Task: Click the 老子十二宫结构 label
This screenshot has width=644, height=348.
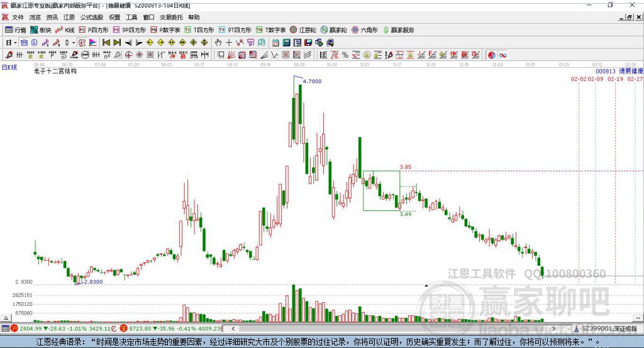Action: coord(55,71)
